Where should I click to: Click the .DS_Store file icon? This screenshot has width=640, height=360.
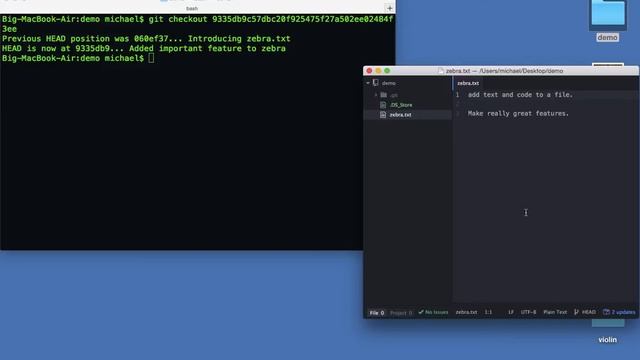pyautogui.click(x=383, y=105)
